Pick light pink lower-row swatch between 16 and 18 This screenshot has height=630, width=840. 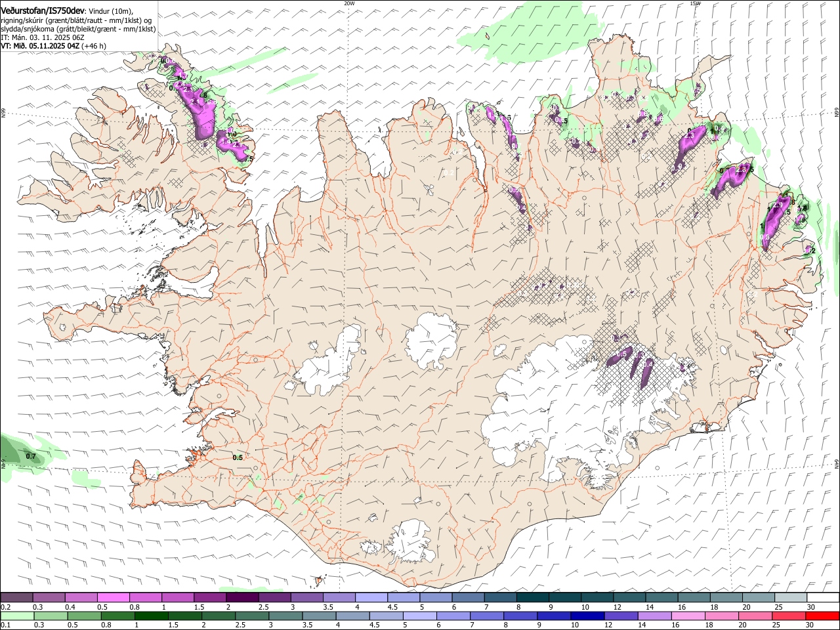(688, 616)
